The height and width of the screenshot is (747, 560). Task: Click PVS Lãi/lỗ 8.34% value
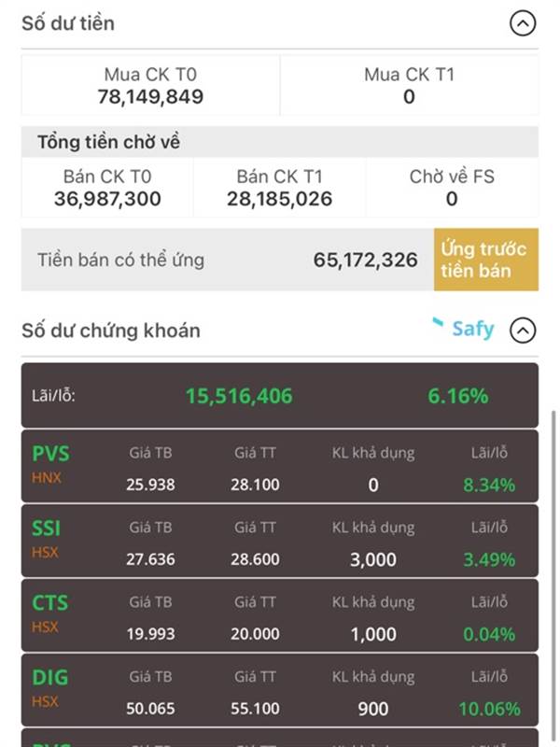[489, 485]
